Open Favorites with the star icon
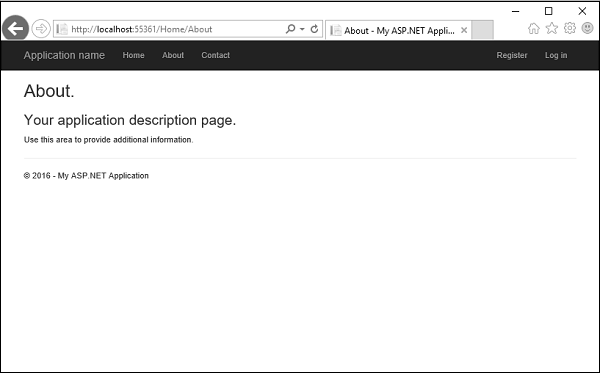The height and width of the screenshot is (373, 600). coord(552,28)
